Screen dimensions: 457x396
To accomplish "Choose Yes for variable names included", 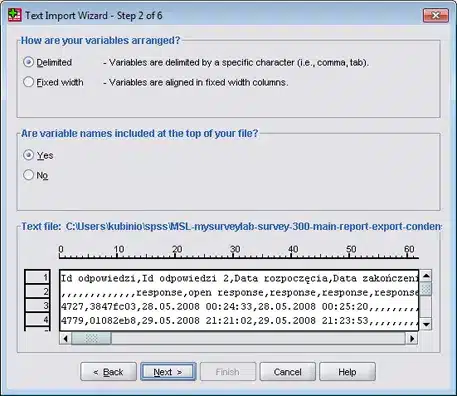I will (28, 155).
